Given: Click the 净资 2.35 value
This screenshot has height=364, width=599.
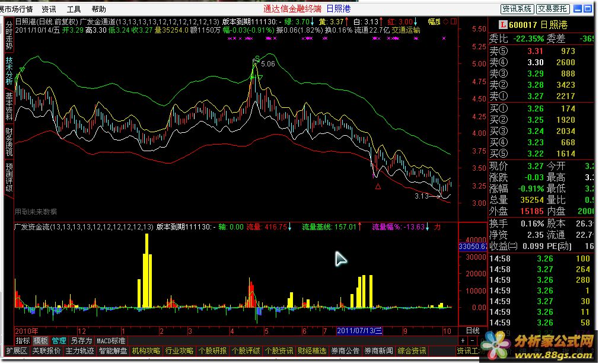Looking at the screenshot, I should pyautogui.click(x=535, y=235).
